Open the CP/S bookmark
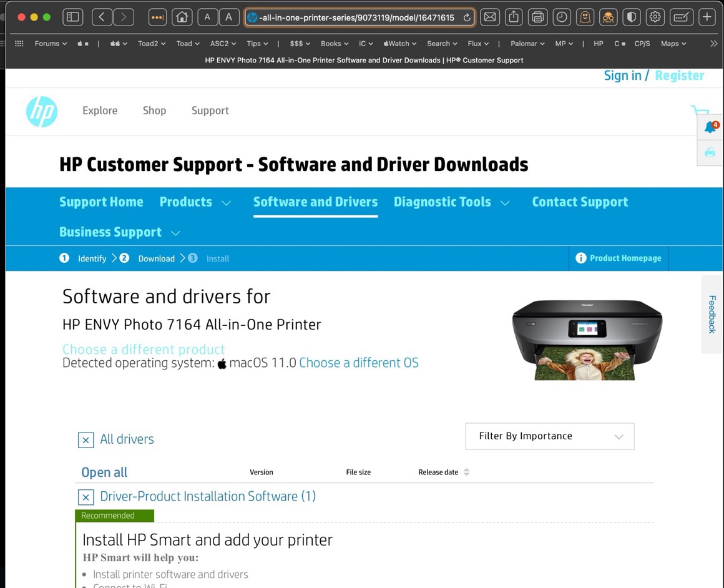Screen dimensions: 724x588 (642, 44)
